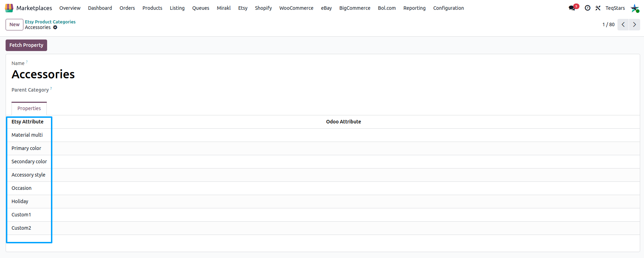Select the Custom2 row

(x=323, y=228)
